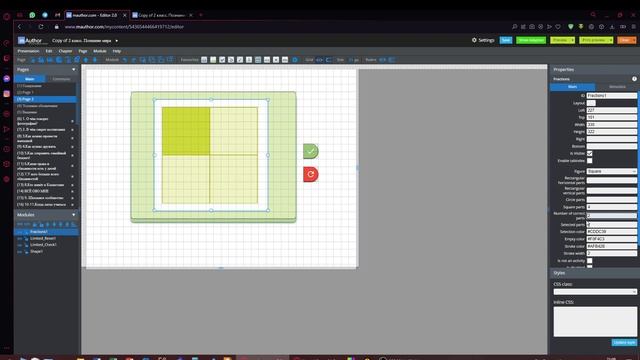Toggle the Is Visible checkbox
Viewport: 640px width, 360px height.
click(x=589, y=153)
